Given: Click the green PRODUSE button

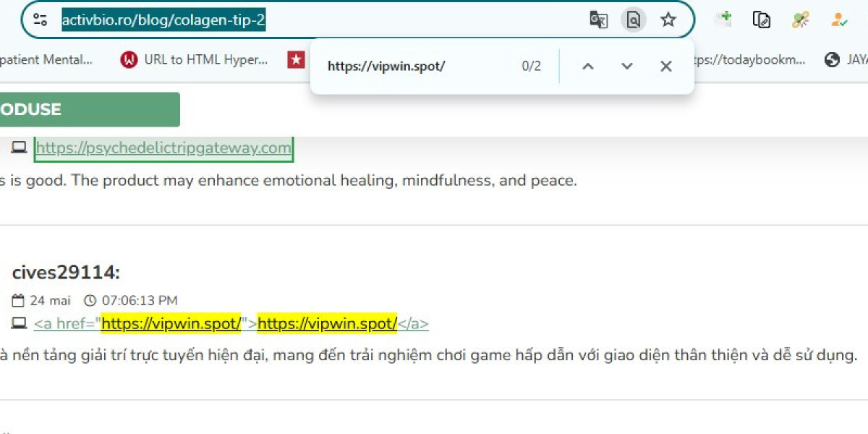Looking at the screenshot, I should pyautogui.click(x=90, y=109).
